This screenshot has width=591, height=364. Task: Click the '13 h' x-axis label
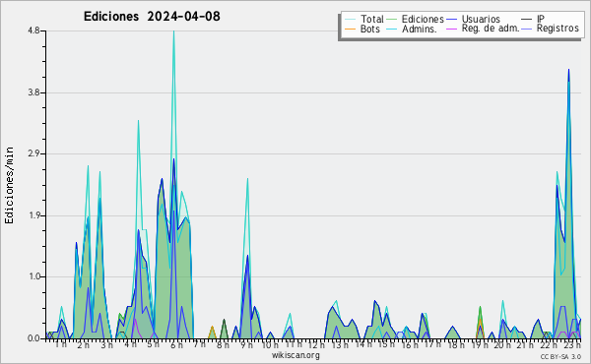pyautogui.click(x=340, y=344)
